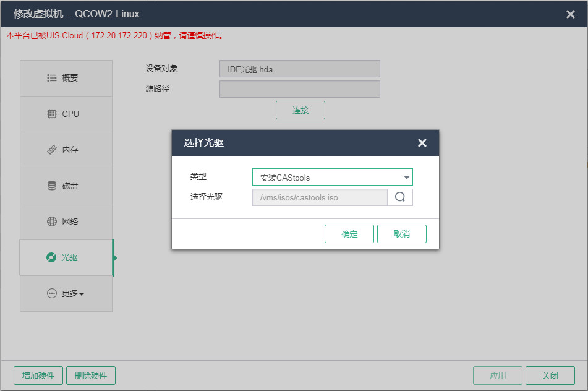
Task: Click the 内存 memory icon
Action: coord(52,150)
